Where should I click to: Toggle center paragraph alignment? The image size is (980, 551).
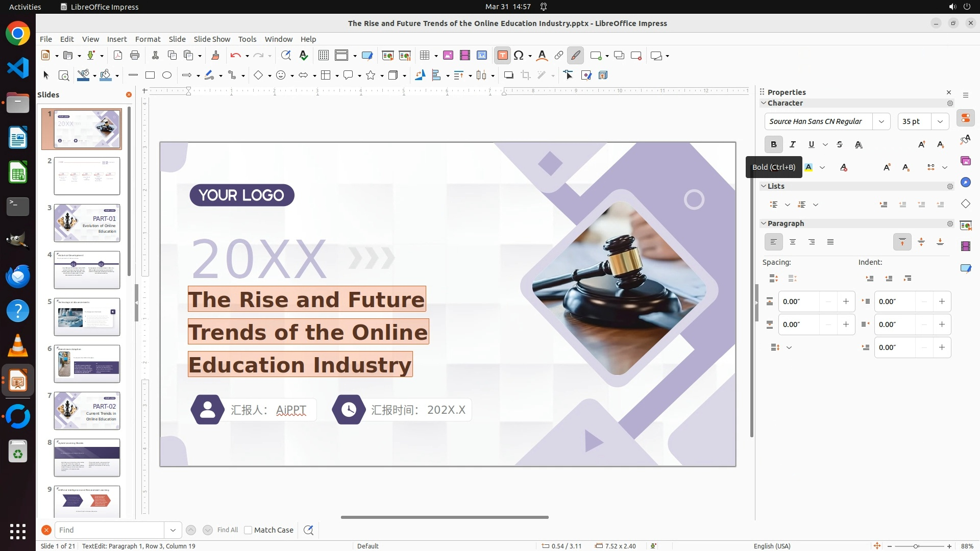pyautogui.click(x=793, y=242)
